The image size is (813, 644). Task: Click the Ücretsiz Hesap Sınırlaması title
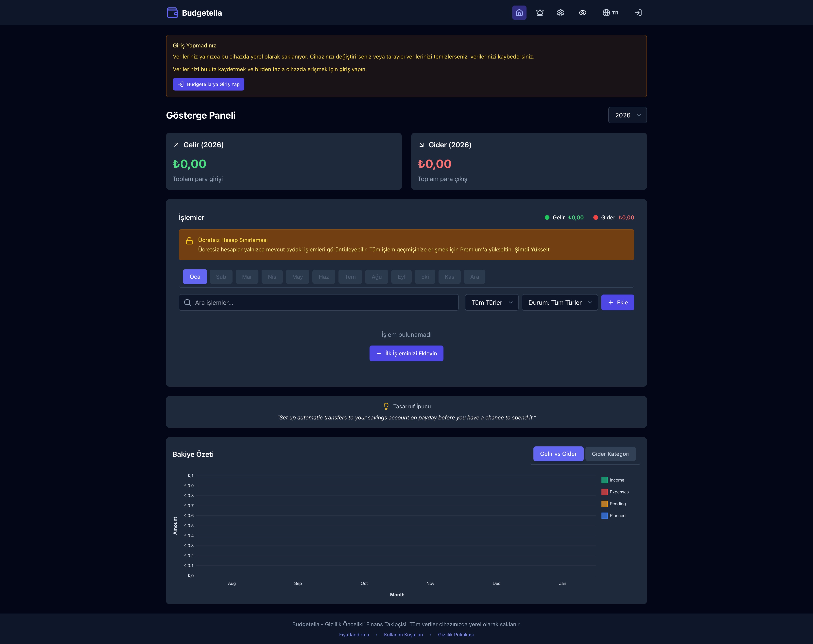[233, 240]
